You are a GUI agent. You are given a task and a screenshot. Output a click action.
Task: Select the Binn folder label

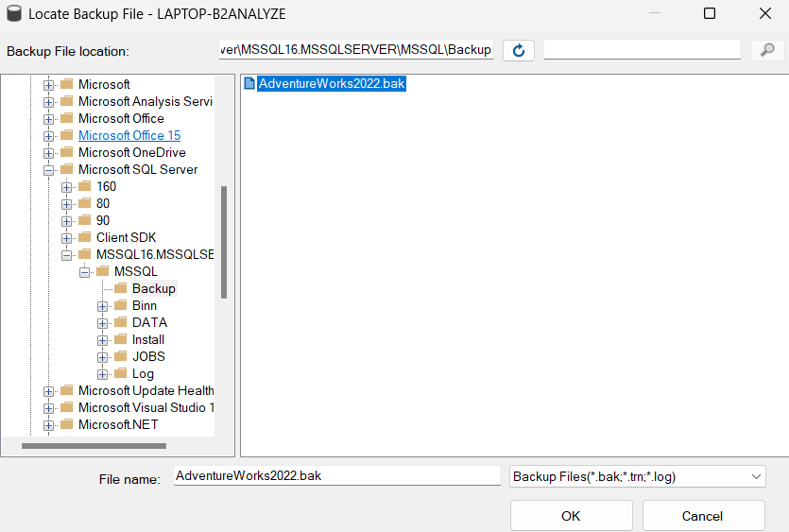click(145, 305)
